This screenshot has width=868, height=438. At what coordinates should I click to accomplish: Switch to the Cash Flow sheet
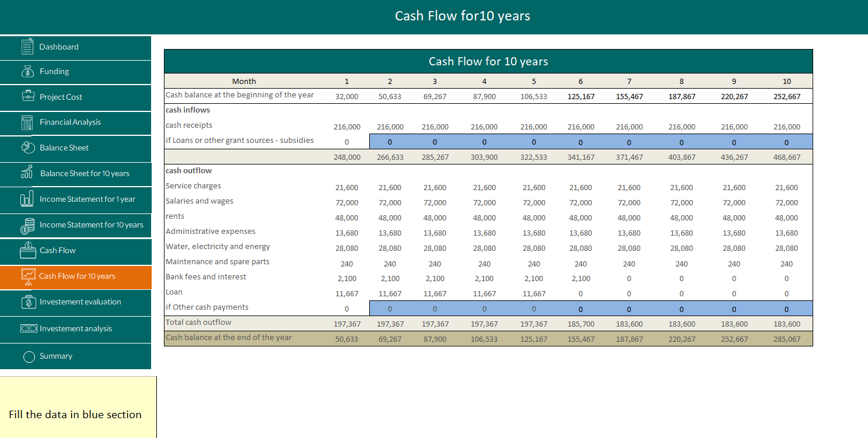coord(75,251)
